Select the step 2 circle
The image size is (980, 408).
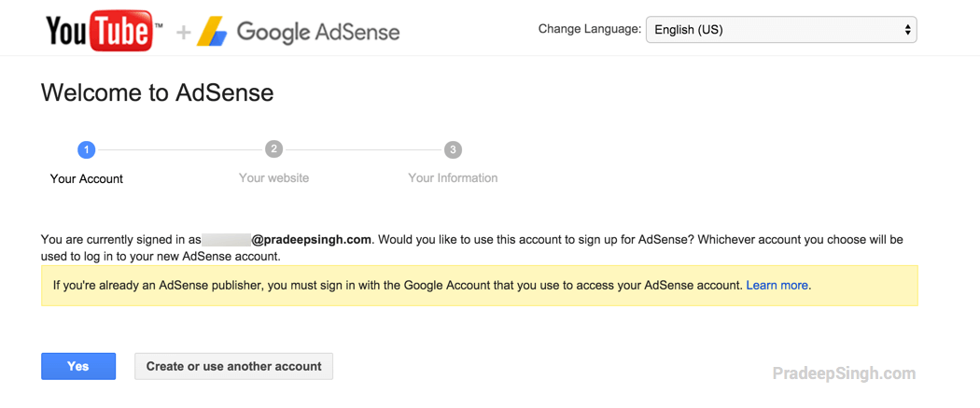273,149
